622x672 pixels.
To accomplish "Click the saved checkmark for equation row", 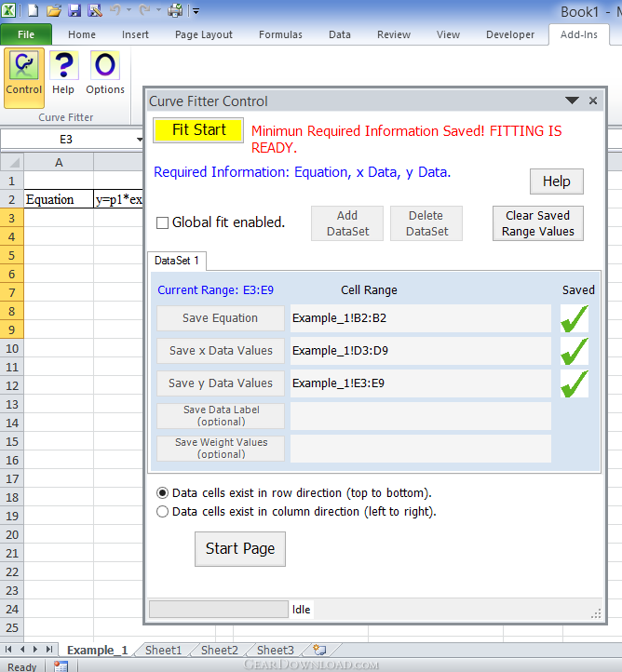I will pos(575,318).
